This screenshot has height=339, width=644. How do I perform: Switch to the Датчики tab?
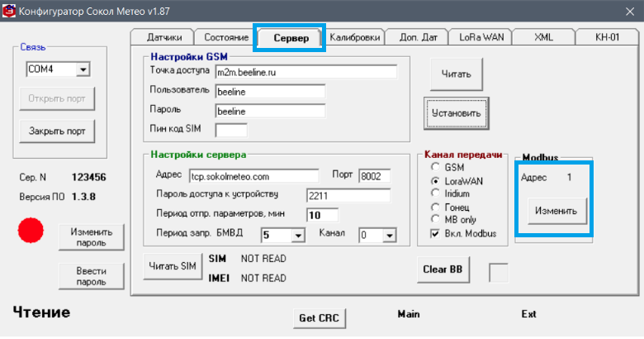point(164,37)
